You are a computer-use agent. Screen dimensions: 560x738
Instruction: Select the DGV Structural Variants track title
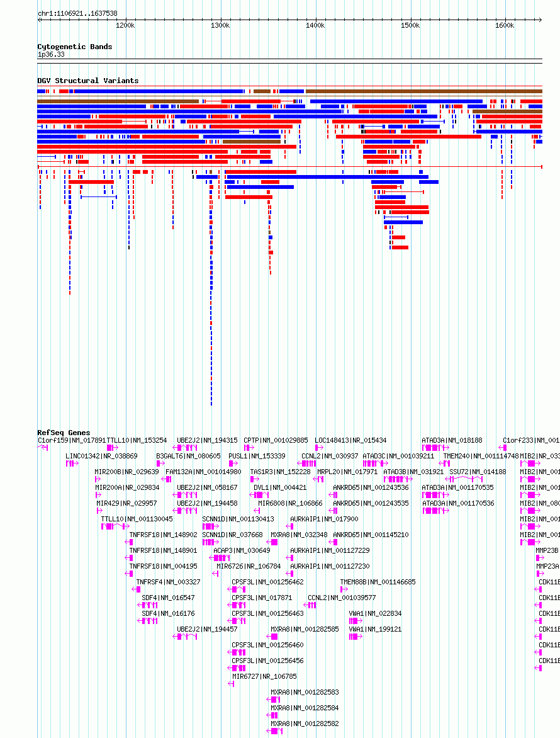88,81
